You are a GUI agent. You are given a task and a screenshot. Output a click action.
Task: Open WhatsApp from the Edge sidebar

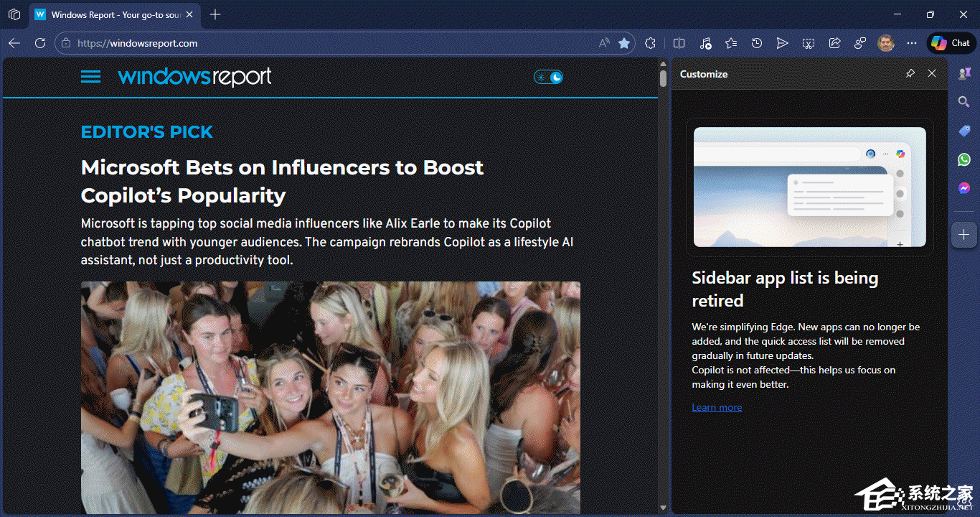coord(963,159)
